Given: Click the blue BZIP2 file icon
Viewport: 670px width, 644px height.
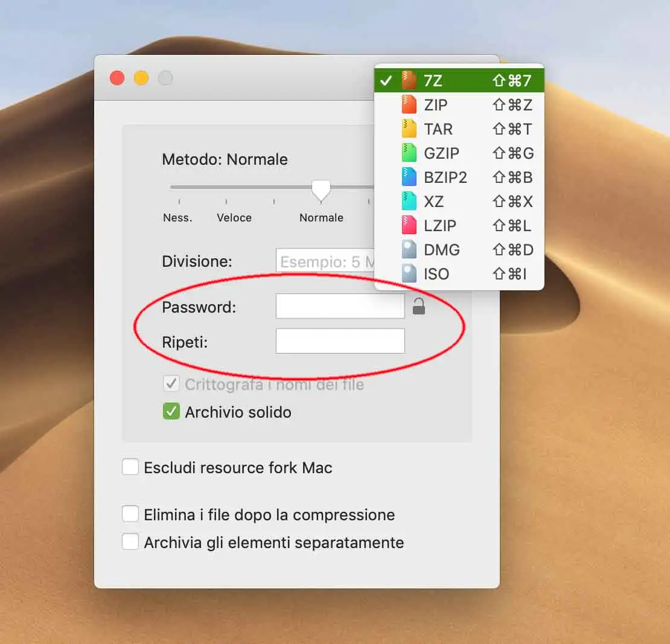Looking at the screenshot, I should (407, 177).
